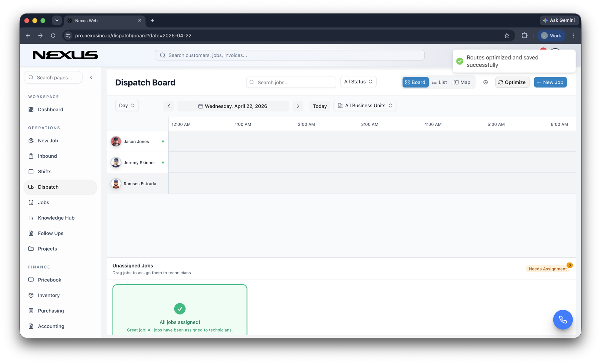601x364 pixels.
Task: Switch to Map view
Action: click(x=462, y=82)
